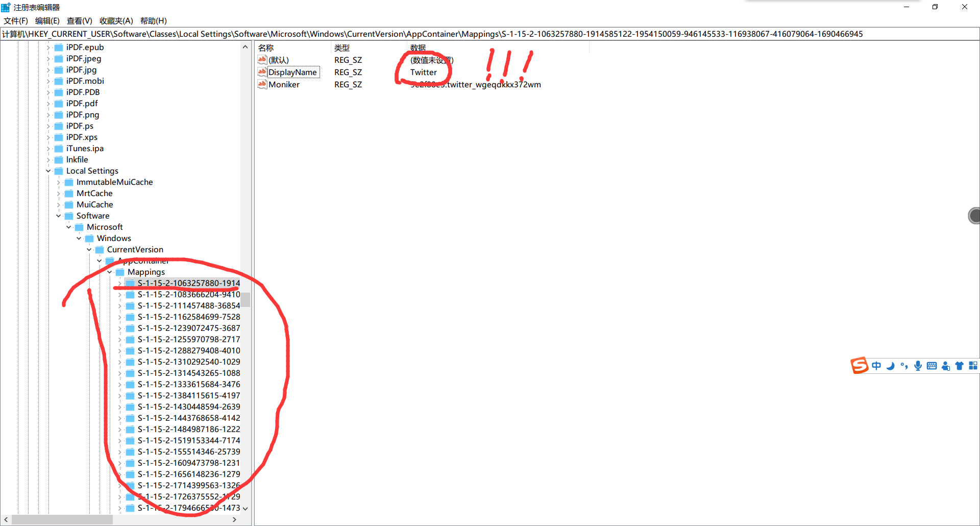The height and width of the screenshot is (526, 980).
Task: Open Sogou skin (shirt) icon
Action: tap(960, 366)
